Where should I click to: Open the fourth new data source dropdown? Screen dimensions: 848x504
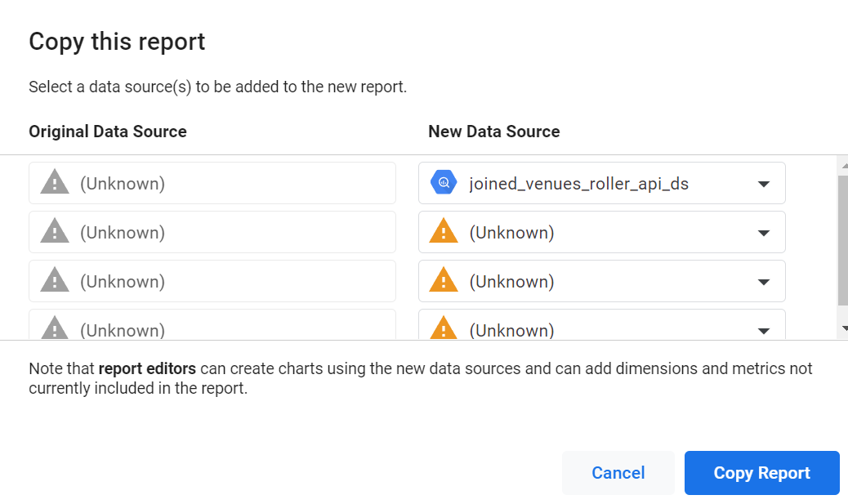point(763,328)
